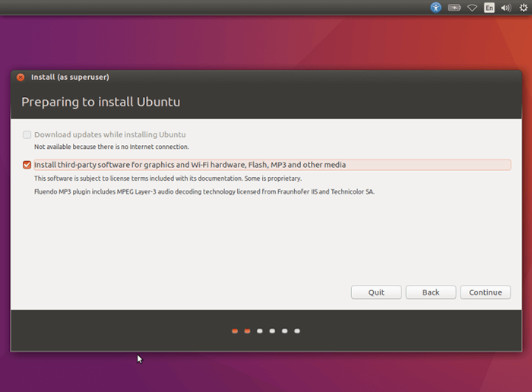Click the Download updates while installing checkbox
Screen dimensions: 532x392
pos(27,134)
